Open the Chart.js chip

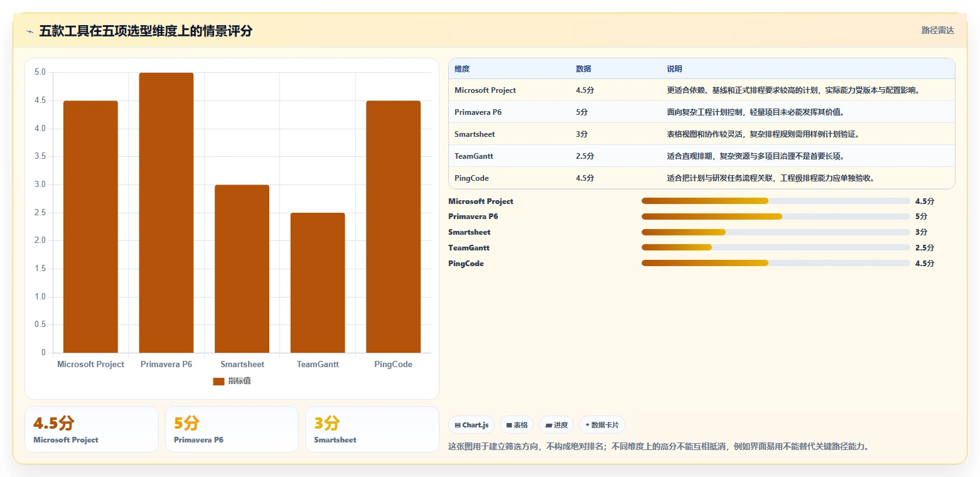click(x=471, y=425)
